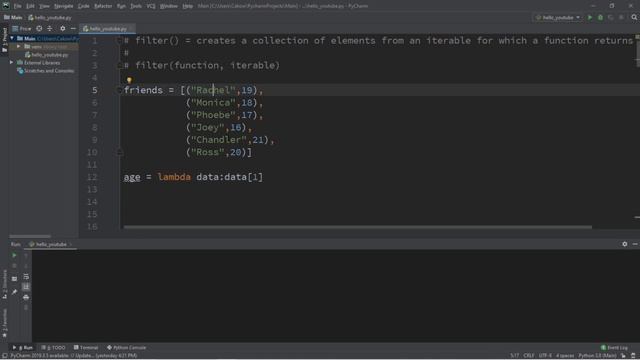Click the locate-file target icon in Project panel

[x=39, y=29]
